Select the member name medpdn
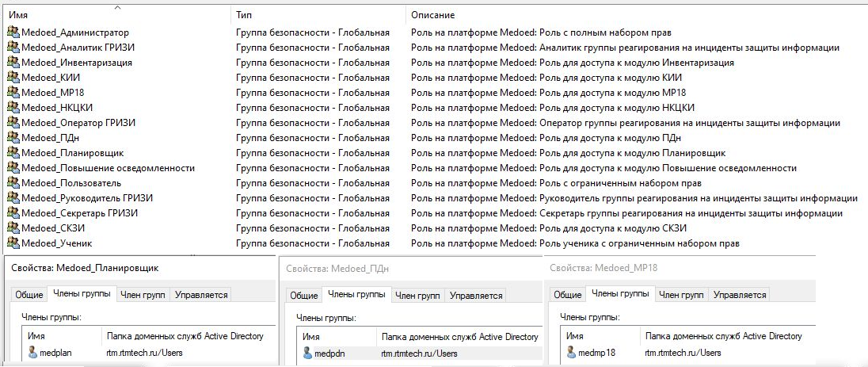Viewport: 868px width, 367px height. point(330,353)
